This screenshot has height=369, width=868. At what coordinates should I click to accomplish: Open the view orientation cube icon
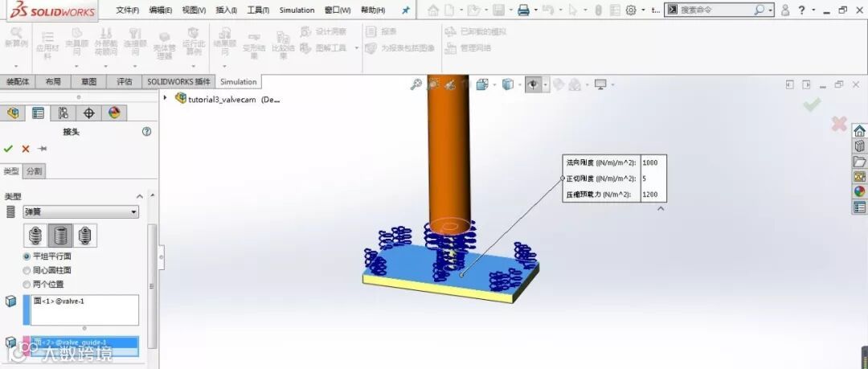pyautogui.click(x=481, y=84)
